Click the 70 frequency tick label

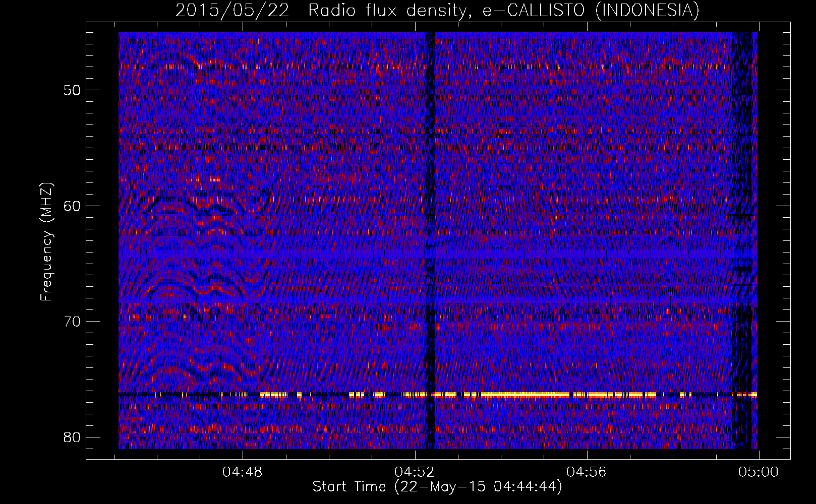pyautogui.click(x=72, y=321)
